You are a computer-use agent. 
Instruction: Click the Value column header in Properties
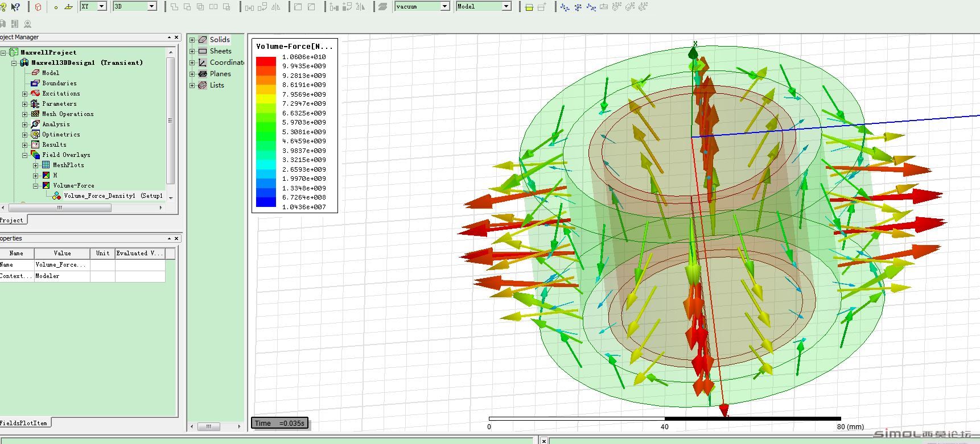[x=62, y=253]
